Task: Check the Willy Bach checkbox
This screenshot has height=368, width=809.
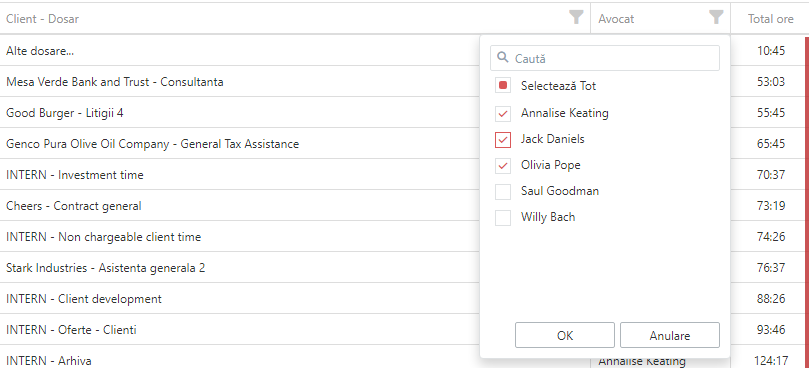Action: 503,217
